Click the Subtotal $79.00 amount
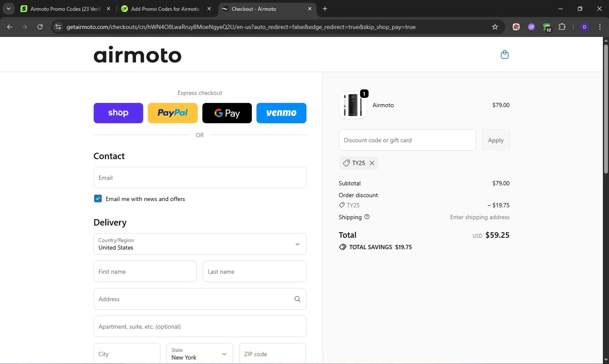 click(501, 183)
